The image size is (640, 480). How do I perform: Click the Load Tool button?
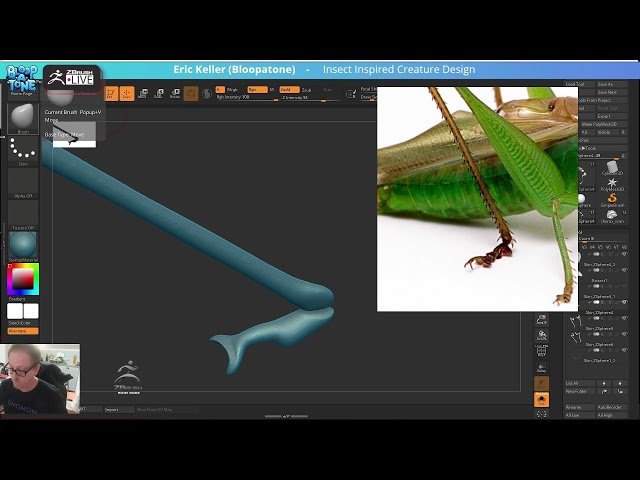(580, 84)
